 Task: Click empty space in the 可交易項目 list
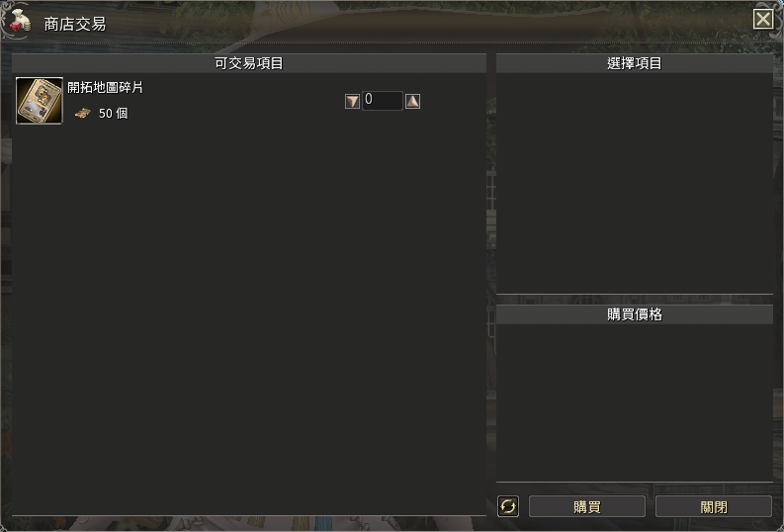tap(249, 320)
